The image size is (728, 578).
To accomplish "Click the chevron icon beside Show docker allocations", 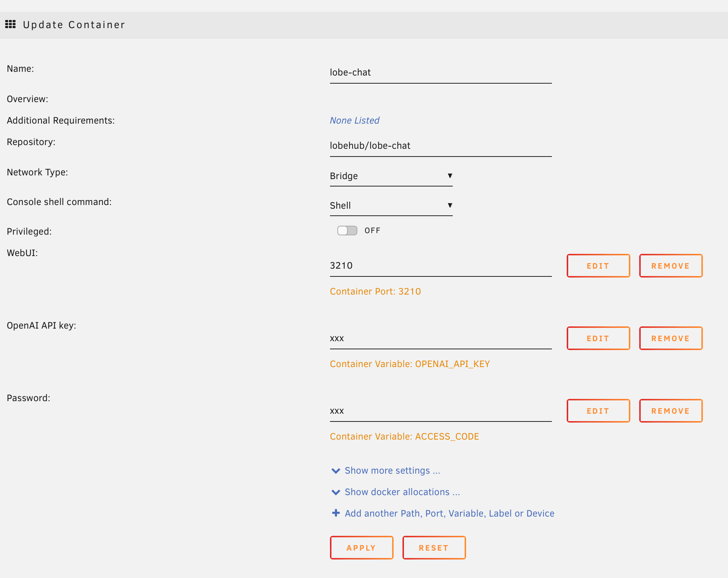I will coord(336,492).
